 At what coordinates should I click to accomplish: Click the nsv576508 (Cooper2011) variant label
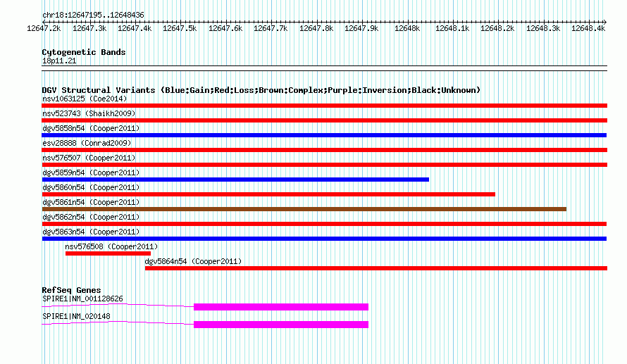coord(111,246)
